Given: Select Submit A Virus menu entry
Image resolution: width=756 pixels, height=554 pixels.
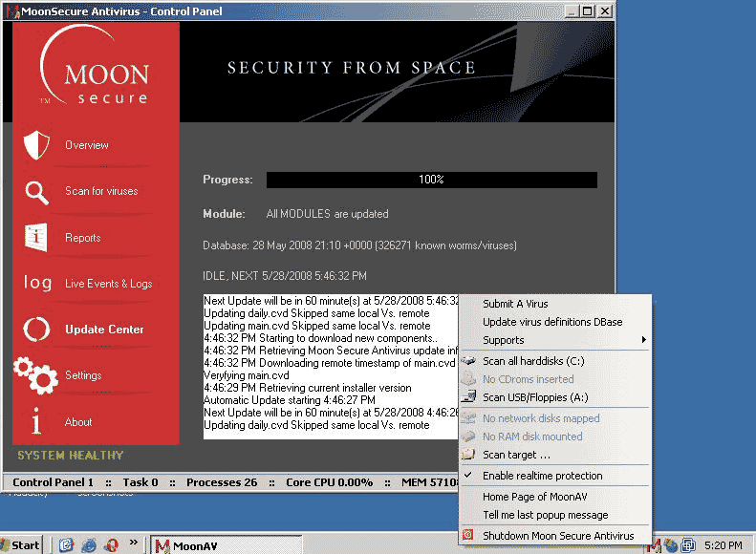Looking at the screenshot, I should 555,304.
